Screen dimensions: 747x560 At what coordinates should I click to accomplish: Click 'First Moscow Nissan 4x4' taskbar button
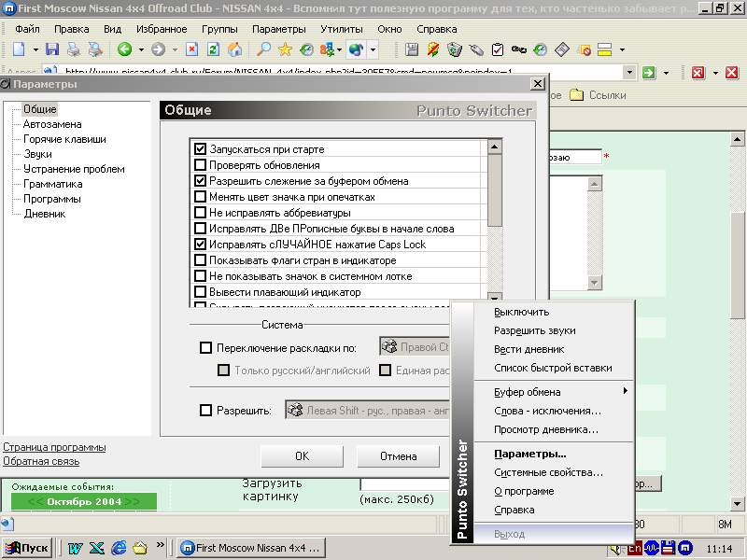[x=251, y=548]
